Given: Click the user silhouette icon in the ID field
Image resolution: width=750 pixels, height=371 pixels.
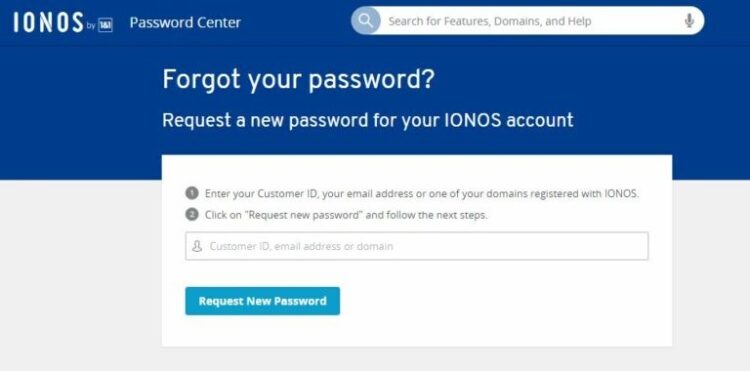Looking at the screenshot, I should tap(197, 246).
